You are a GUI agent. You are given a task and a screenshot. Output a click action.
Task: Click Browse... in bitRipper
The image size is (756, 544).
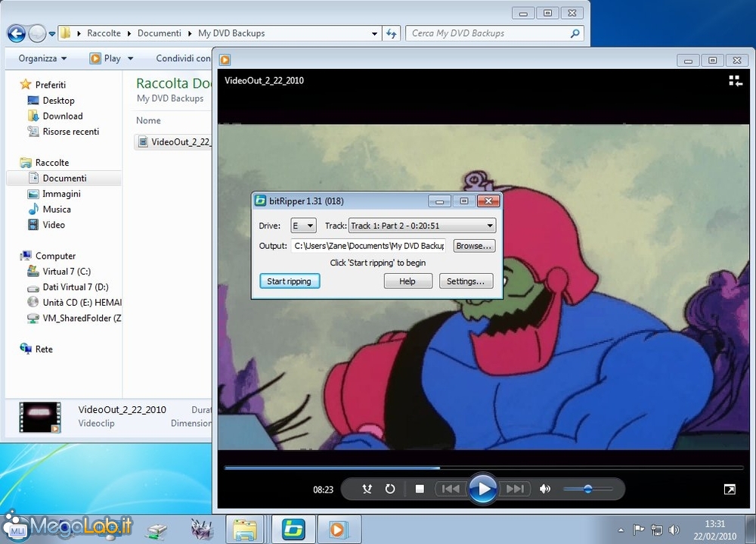pyautogui.click(x=474, y=246)
